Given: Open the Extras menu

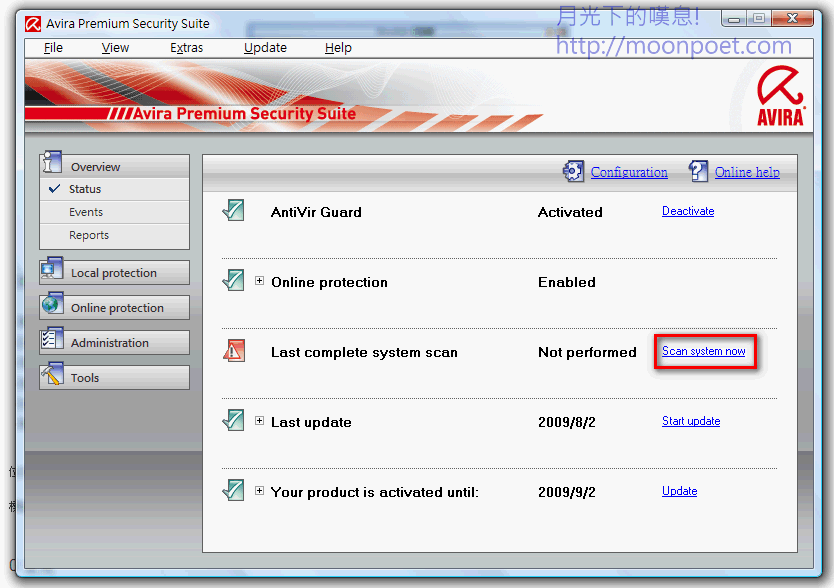Looking at the screenshot, I should pyautogui.click(x=186, y=47).
